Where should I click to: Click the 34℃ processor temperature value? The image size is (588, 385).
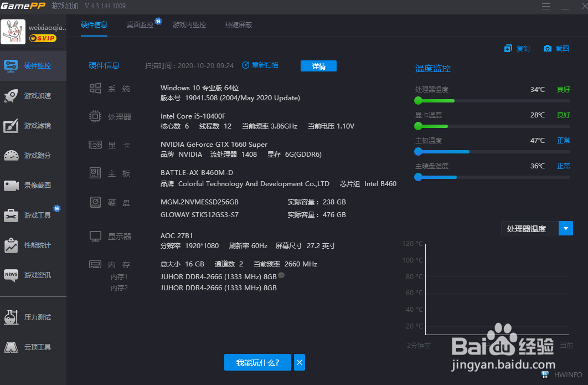pyautogui.click(x=538, y=89)
